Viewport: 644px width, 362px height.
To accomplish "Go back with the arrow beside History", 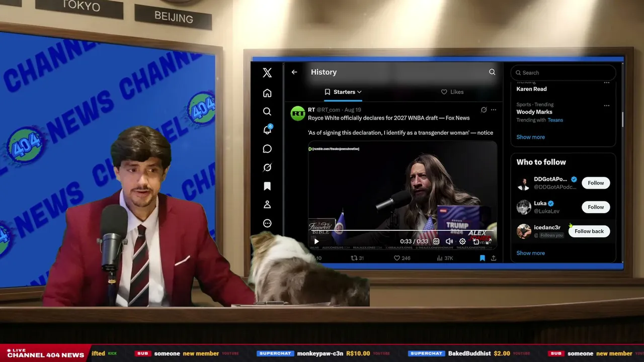I will point(294,72).
